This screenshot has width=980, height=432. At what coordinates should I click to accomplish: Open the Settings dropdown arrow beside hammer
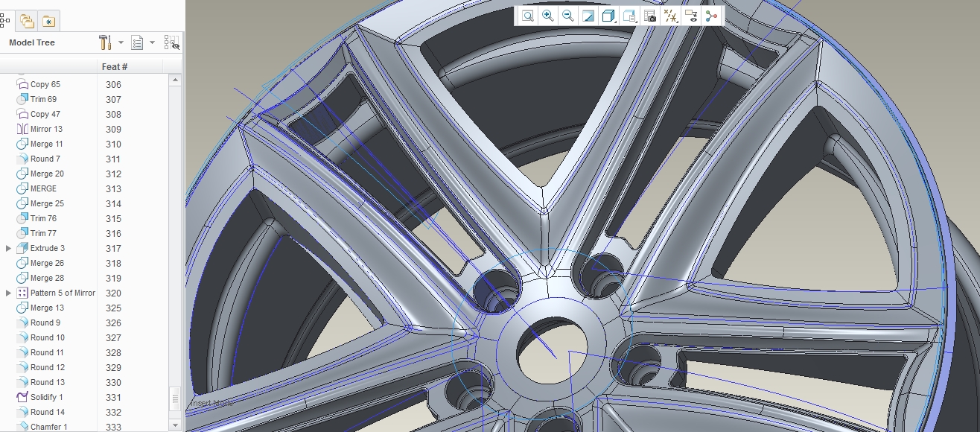tap(121, 42)
